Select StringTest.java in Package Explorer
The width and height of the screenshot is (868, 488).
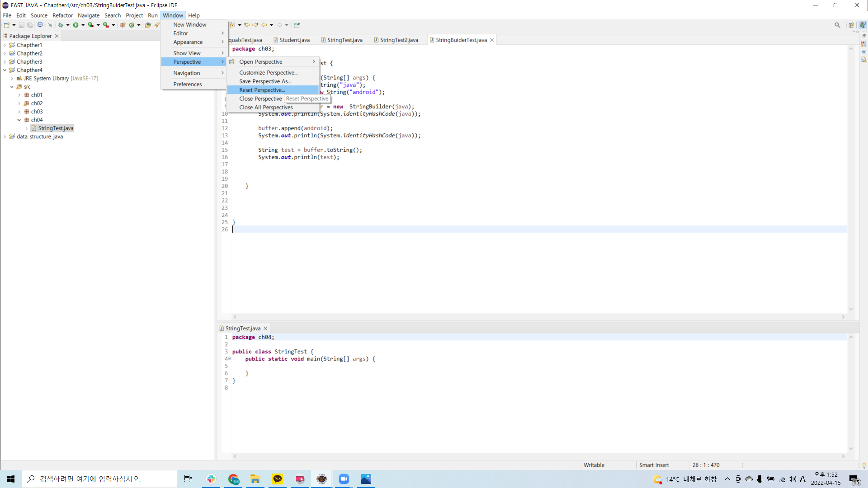(53, 128)
